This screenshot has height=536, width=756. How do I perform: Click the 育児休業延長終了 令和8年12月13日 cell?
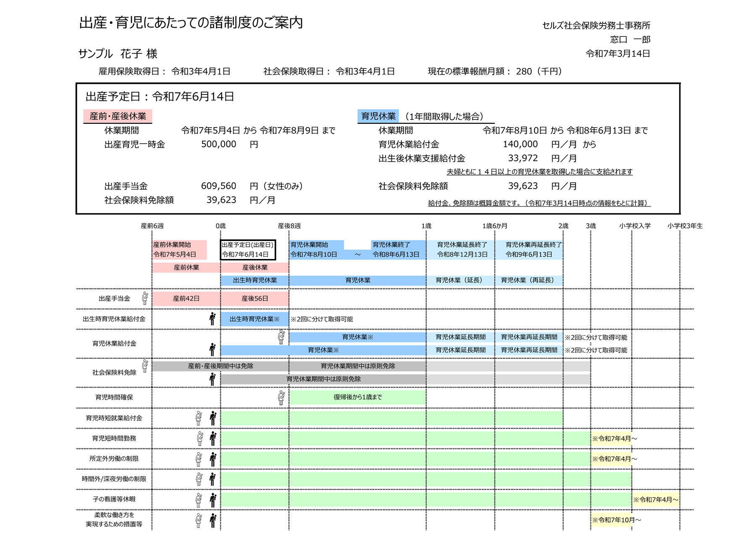[460, 250]
